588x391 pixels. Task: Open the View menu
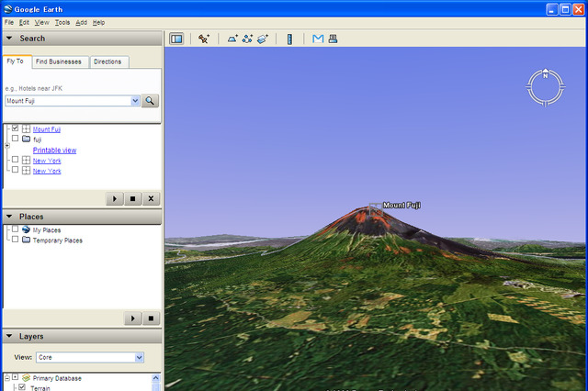point(41,22)
